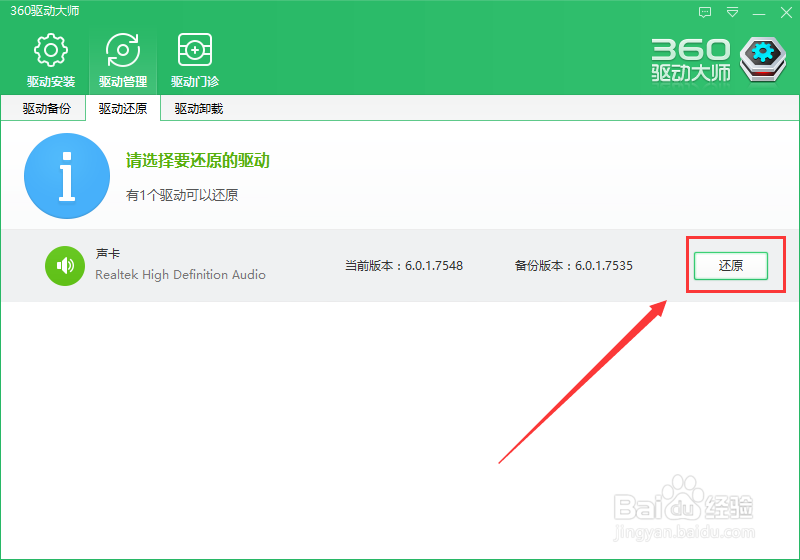Click the 360驱动大师 logo badge
The height and width of the screenshot is (560, 800).
763,59
